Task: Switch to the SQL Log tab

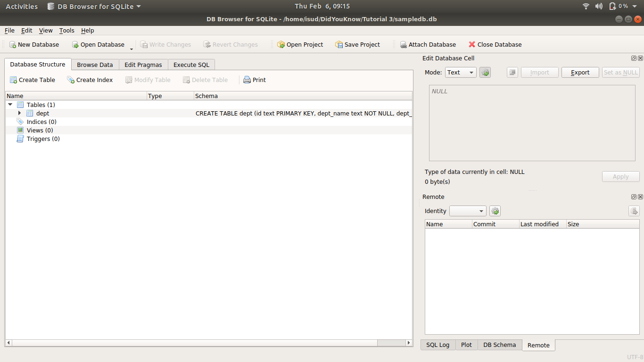Action: (438, 345)
